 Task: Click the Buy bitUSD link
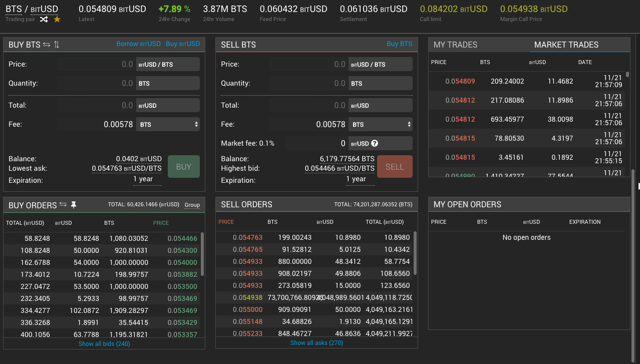click(x=183, y=44)
